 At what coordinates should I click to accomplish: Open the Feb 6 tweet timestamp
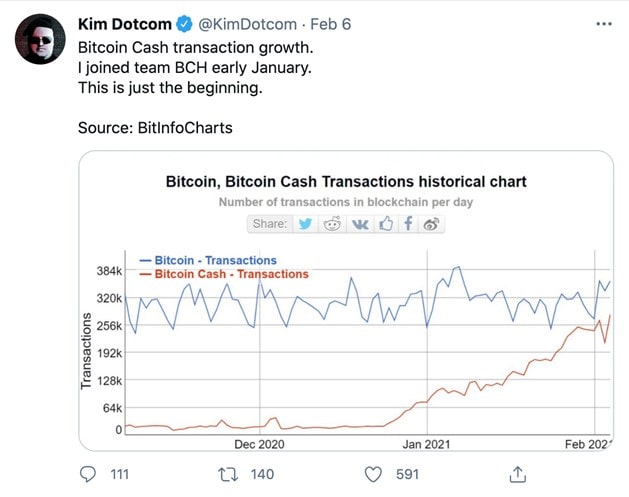coord(331,24)
